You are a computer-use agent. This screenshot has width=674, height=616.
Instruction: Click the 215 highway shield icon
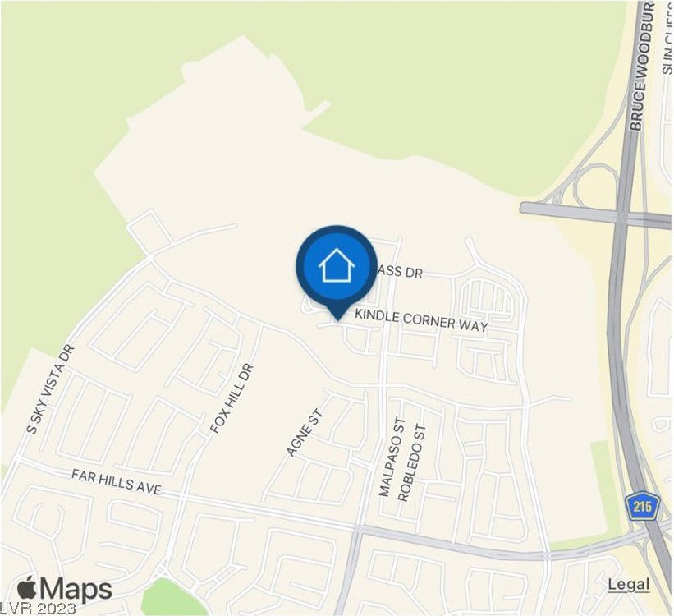tap(642, 506)
